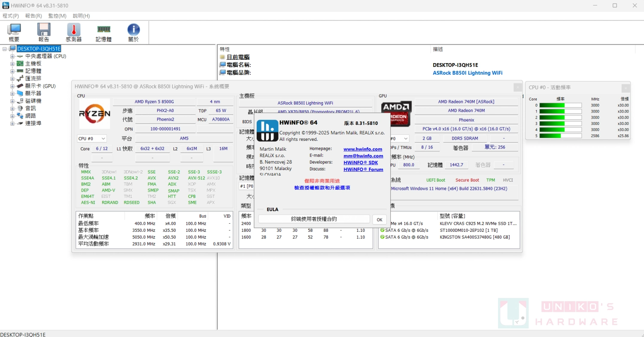Expand the 匯流排 tree node
This screenshot has width=644, height=337.
[x=12, y=79]
